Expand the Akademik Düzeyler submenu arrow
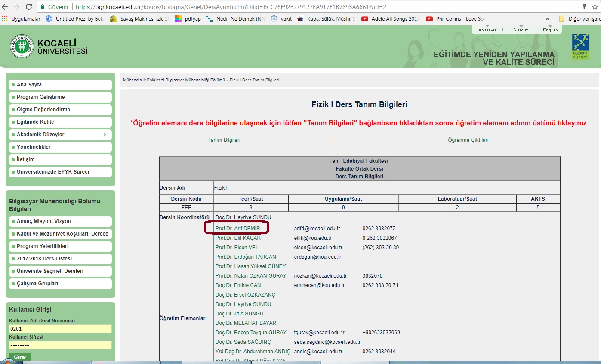 click(x=105, y=135)
